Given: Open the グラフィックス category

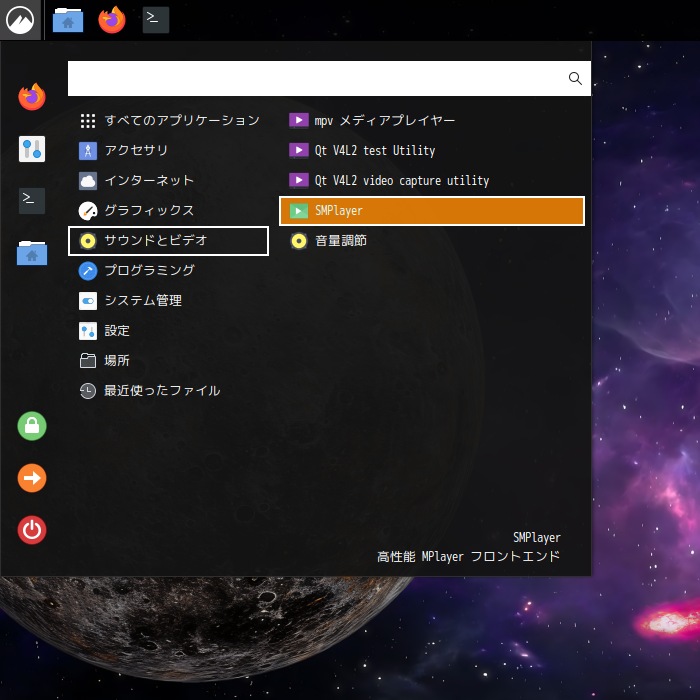Looking at the screenshot, I should pos(169,211).
